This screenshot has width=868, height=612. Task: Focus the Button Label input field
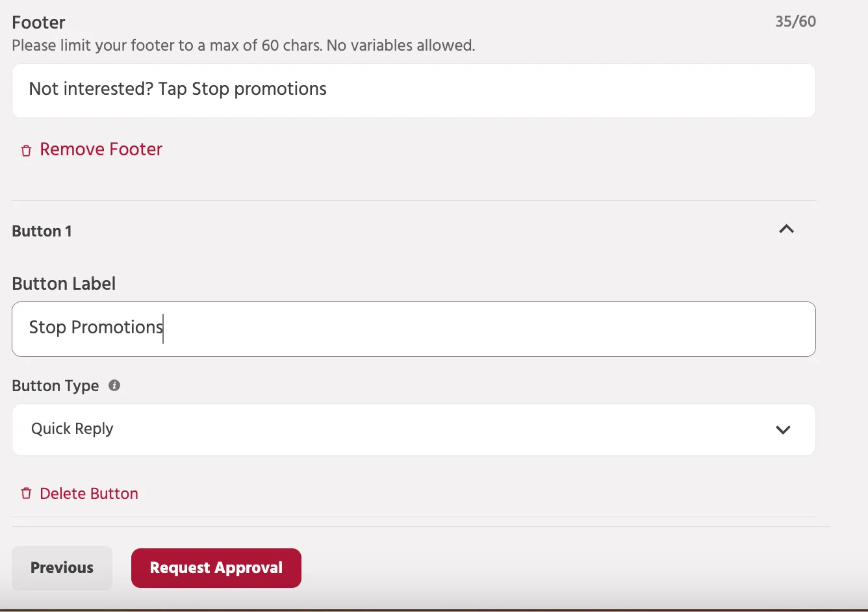[x=414, y=329]
